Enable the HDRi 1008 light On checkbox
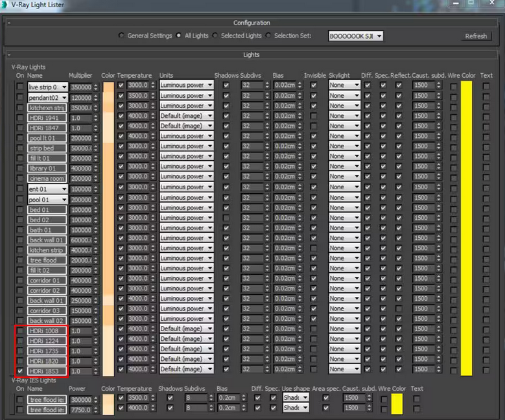Image resolution: width=505 pixels, height=420 pixels. (x=20, y=331)
